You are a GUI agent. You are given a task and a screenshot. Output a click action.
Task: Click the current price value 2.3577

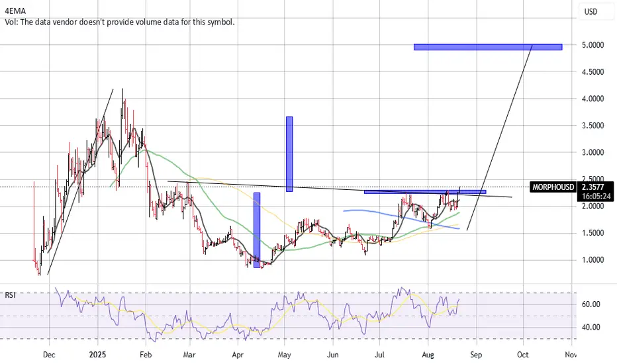tap(593, 187)
